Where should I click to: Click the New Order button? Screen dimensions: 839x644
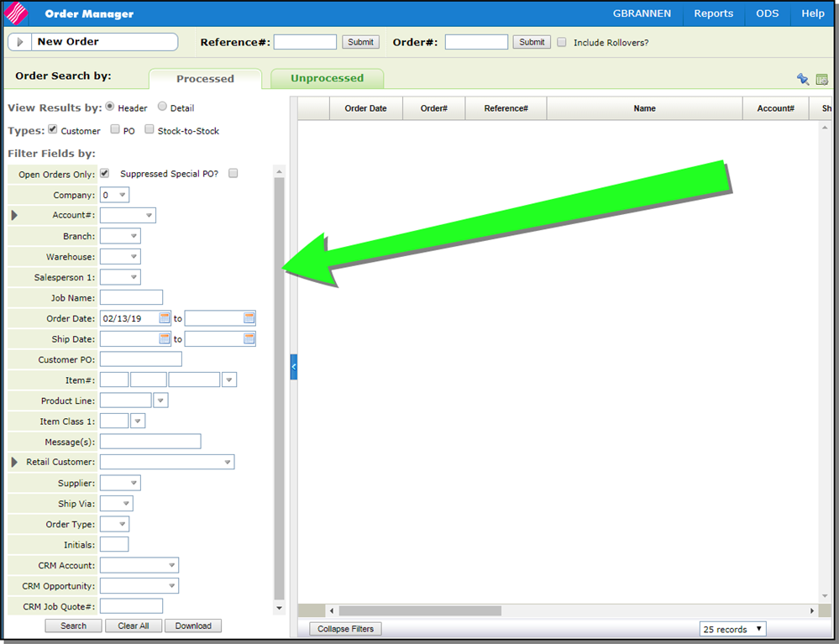click(x=93, y=42)
